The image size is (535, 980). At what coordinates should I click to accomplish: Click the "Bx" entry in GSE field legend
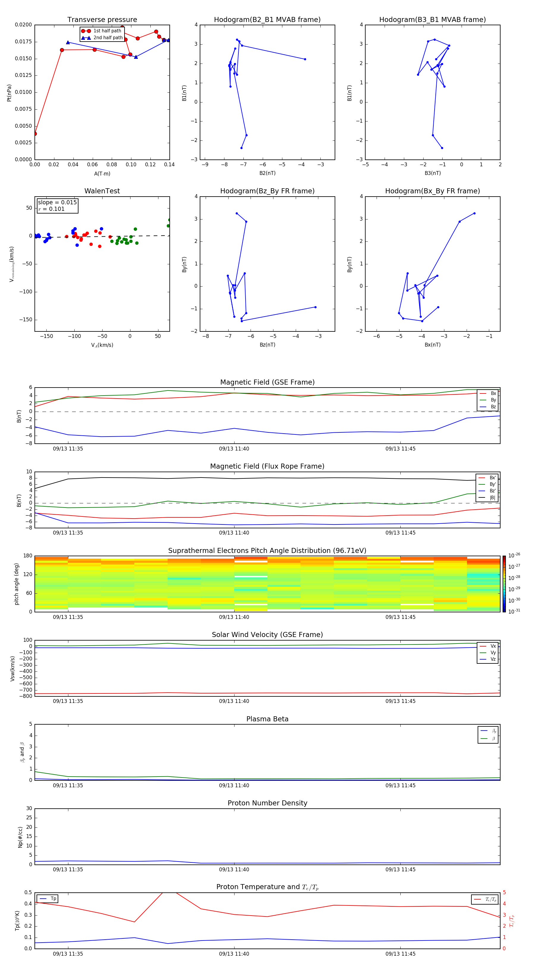(x=488, y=393)
